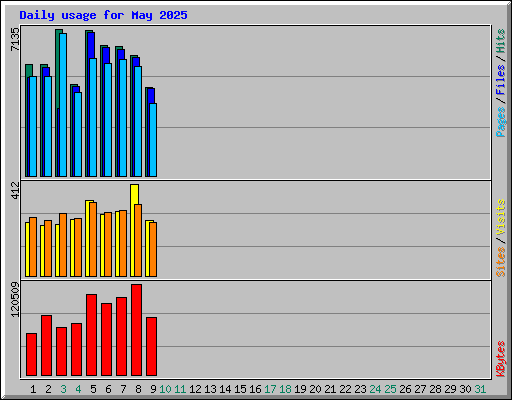This screenshot has height=400, width=512.
Task: Click the 120509 axis value
Action: [15, 299]
